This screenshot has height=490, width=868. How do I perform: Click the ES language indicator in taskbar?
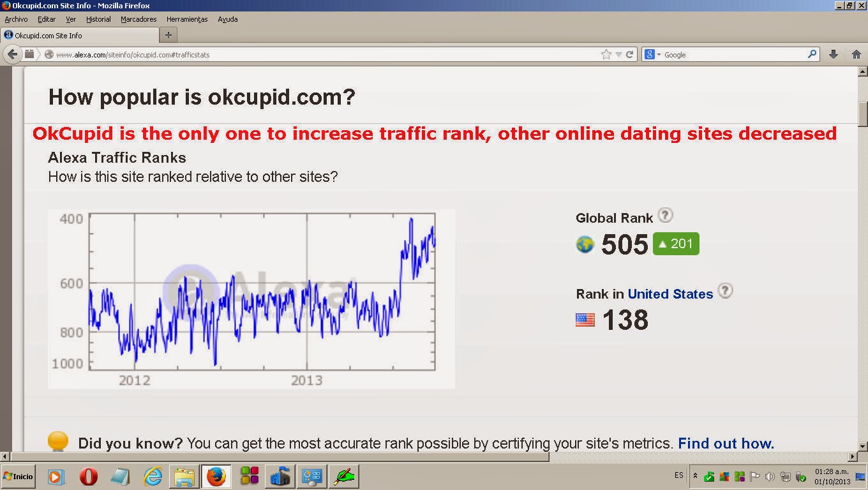point(678,476)
